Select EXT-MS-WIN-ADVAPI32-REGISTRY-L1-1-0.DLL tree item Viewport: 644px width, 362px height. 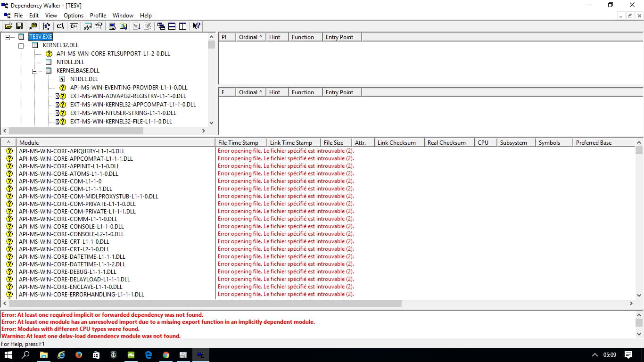coord(128,96)
